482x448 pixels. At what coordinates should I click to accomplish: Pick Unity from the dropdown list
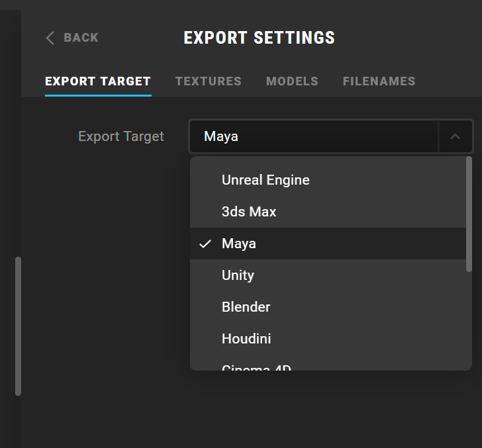(328, 275)
